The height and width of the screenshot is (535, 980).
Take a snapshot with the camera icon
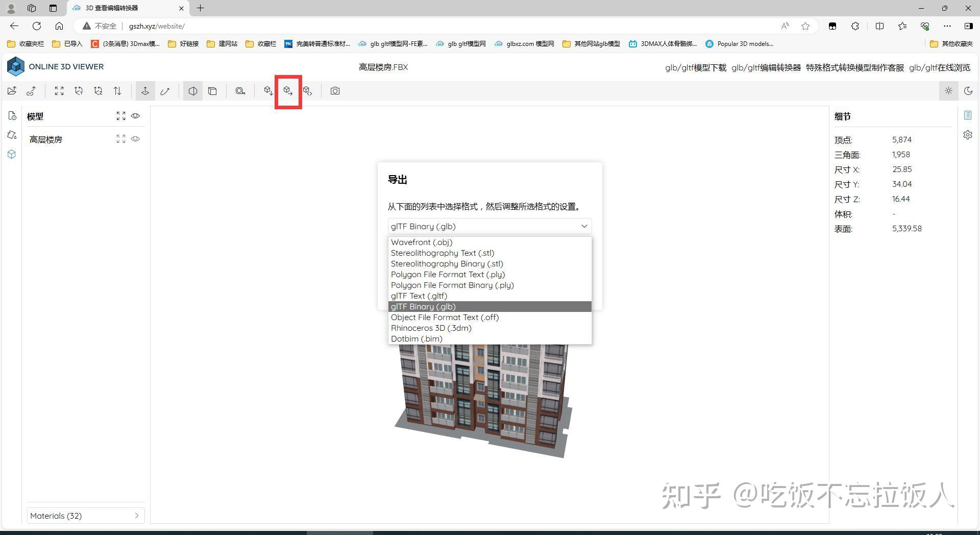(x=335, y=91)
